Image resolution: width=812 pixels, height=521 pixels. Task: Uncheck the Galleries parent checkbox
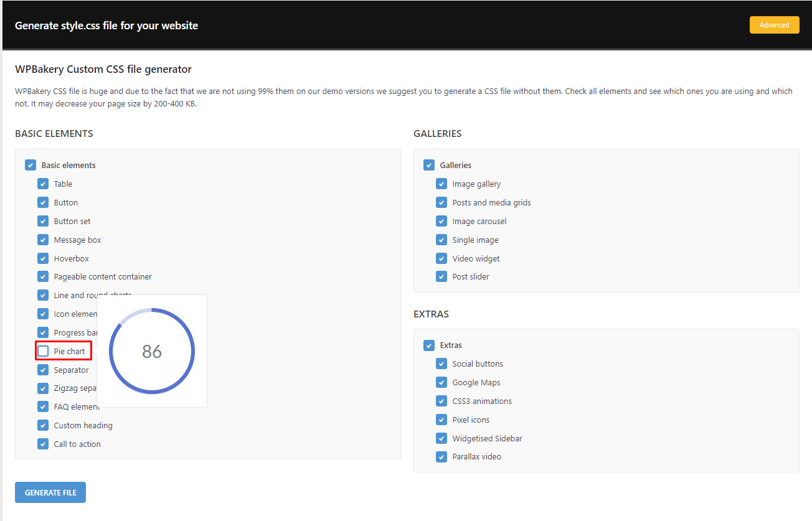[429, 165]
